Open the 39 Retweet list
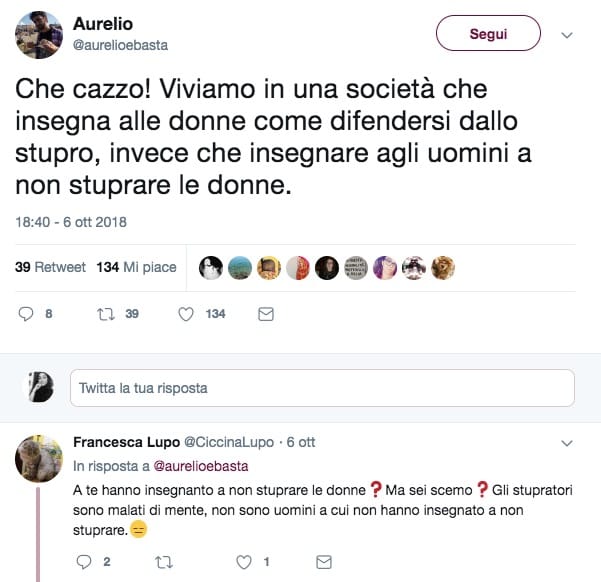 [x=51, y=268]
